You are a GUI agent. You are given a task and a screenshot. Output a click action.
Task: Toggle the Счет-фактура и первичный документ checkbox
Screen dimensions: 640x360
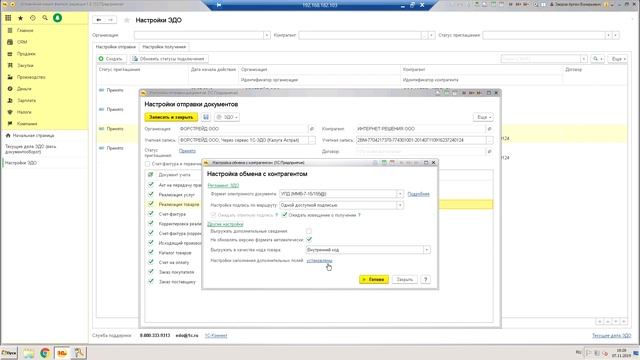[x=147, y=164]
